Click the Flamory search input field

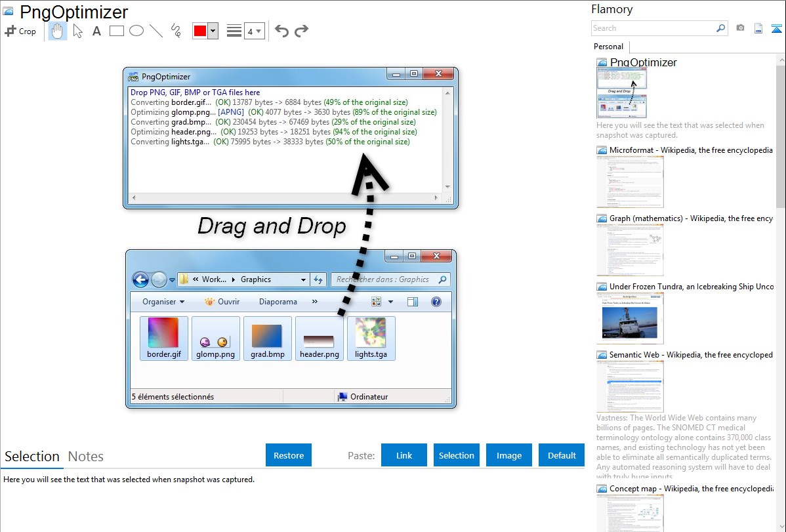click(x=653, y=28)
